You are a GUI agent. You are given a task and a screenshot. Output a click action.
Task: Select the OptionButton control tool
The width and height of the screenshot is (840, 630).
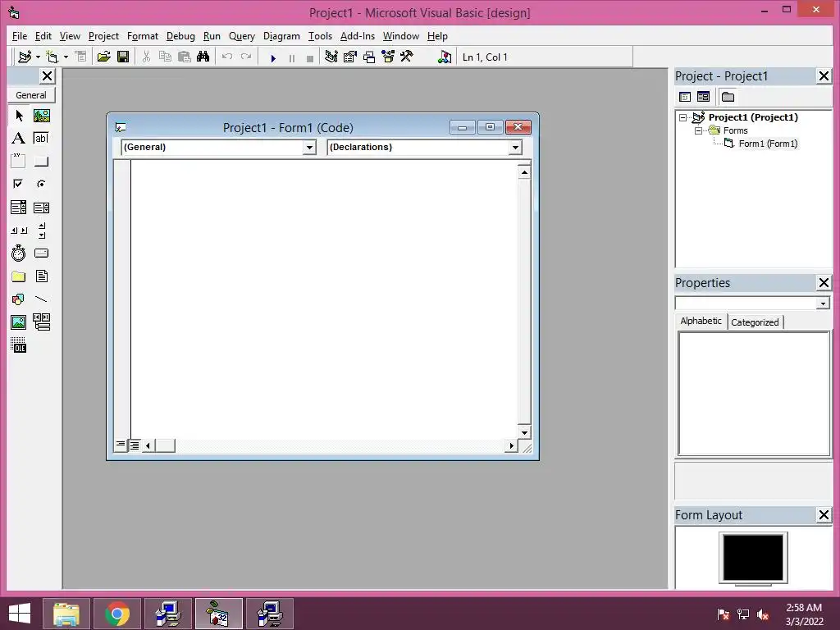tap(41, 184)
